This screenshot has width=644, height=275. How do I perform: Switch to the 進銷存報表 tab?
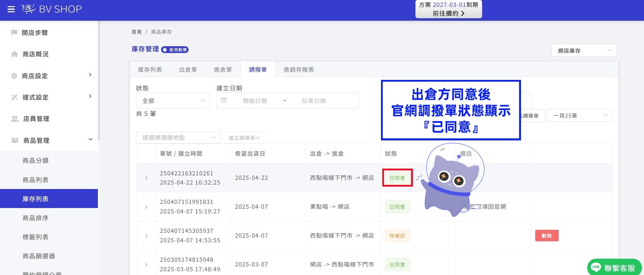coord(299,70)
